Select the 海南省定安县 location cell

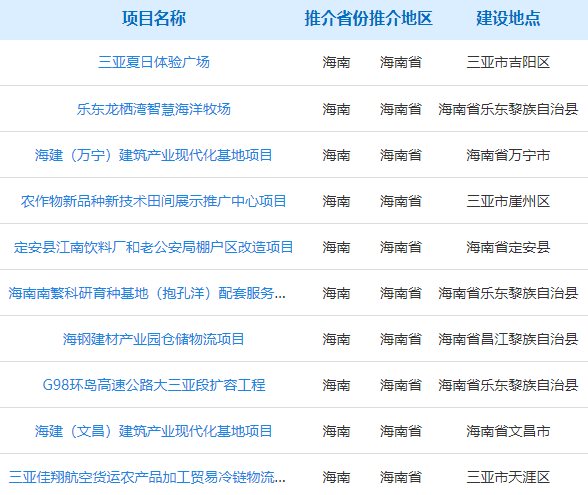coord(508,247)
